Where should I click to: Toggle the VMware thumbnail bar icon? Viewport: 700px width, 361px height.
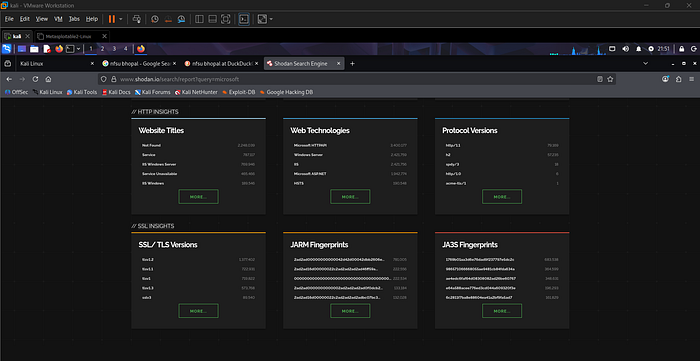pyautogui.click(x=213, y=19)
